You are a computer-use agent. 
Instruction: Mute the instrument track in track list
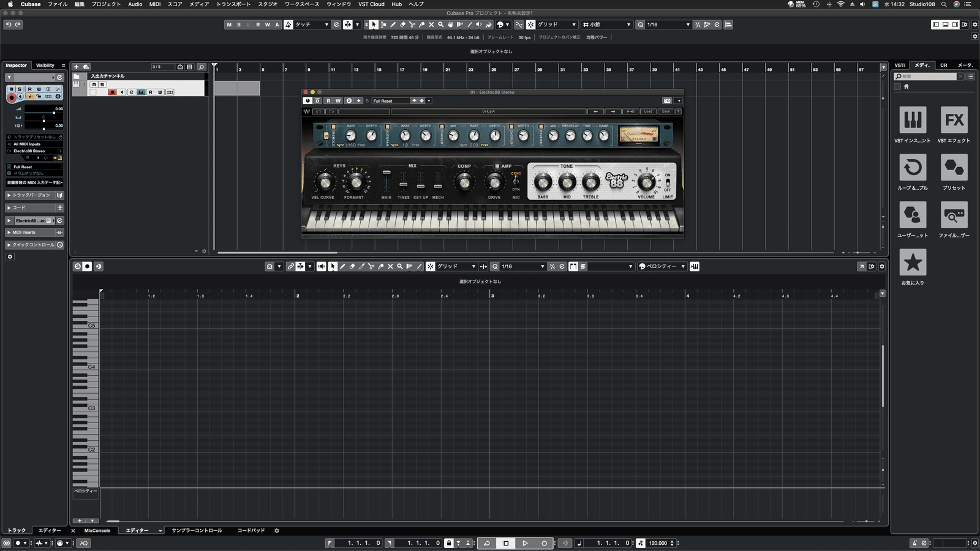94,84
